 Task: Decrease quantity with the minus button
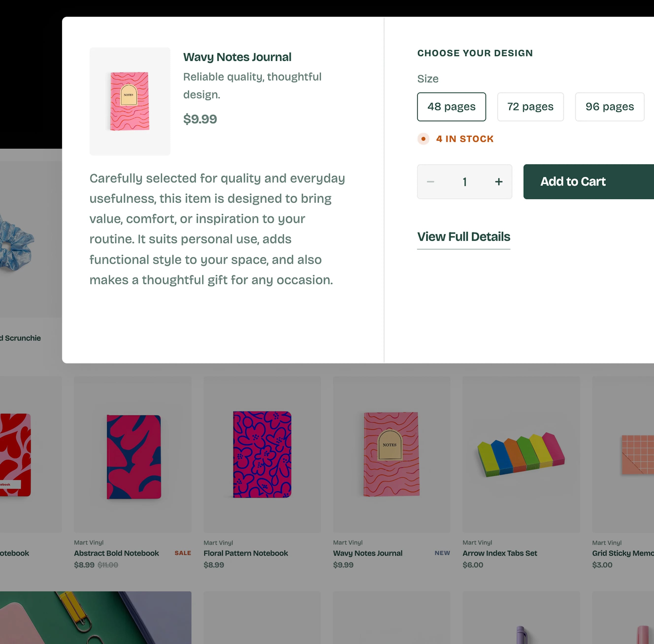(x=430, y=182)
